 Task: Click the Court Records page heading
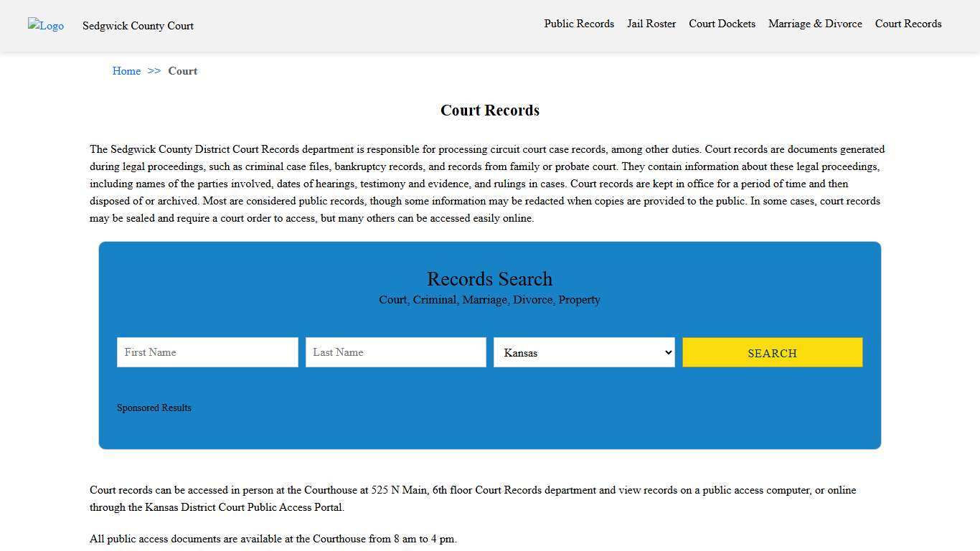click(489, 110)
